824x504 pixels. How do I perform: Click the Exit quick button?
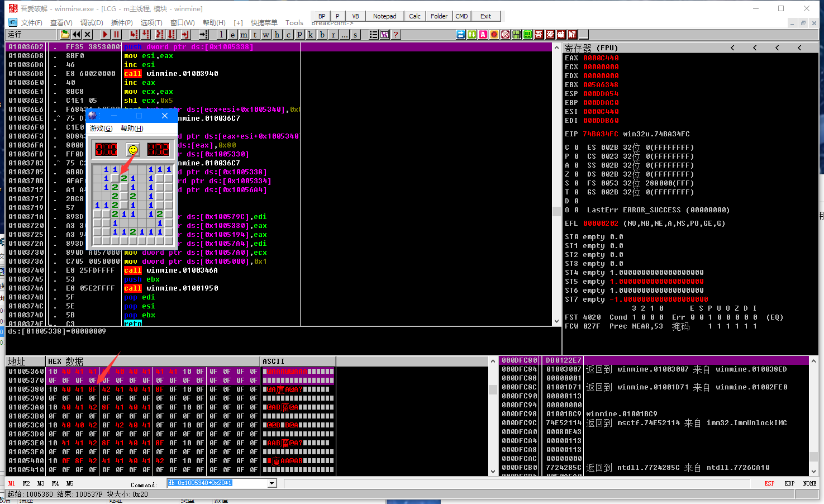pos(486,16)
